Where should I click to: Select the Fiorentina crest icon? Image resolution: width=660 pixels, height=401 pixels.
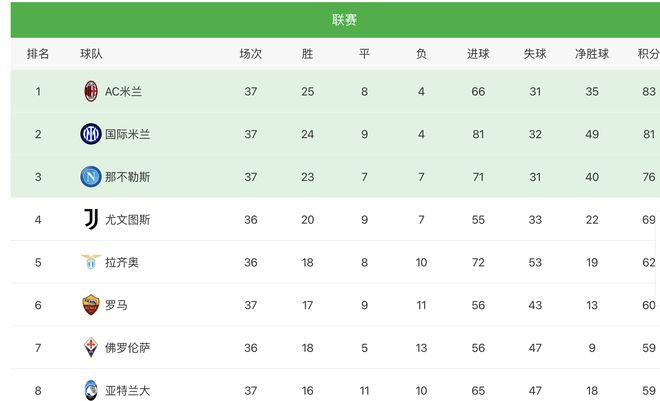tap(91, 348)
